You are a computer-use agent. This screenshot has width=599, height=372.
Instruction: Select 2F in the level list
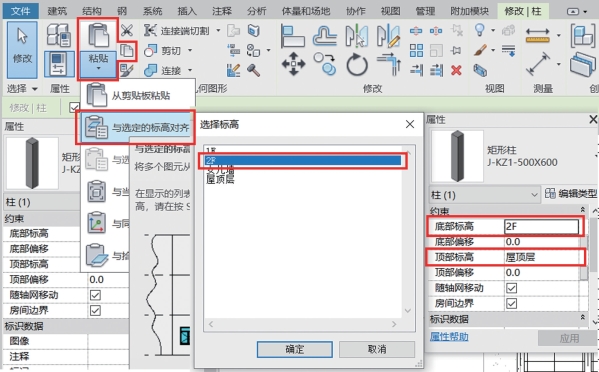click(x=303, y=160)
